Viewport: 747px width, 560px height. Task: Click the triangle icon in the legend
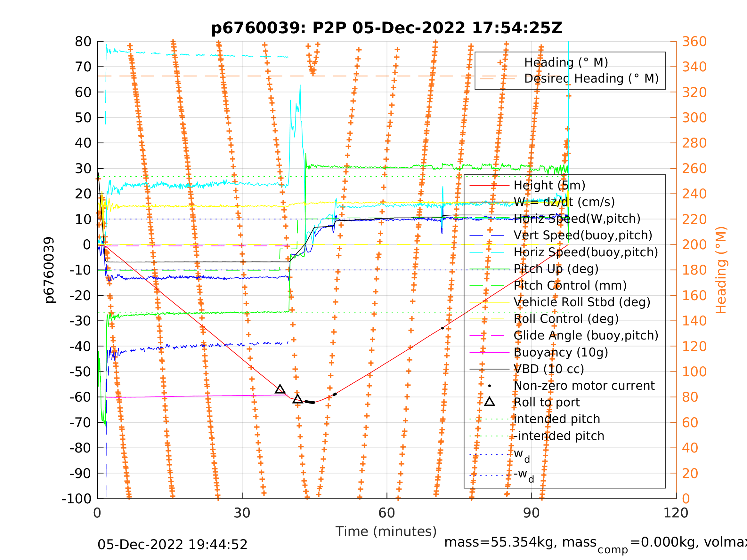tap(489, 402)
